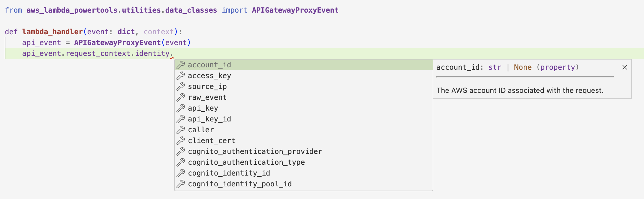Viewport: 644px width, 199px height.
Task: Click the wrench icon beside raw_event
Action: click(x=181, y=97)
